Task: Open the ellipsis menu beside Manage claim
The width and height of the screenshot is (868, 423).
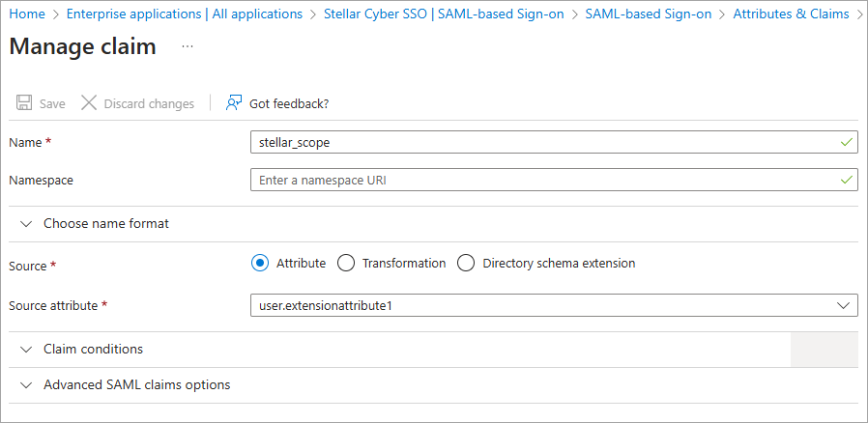Action: [188, 47]
